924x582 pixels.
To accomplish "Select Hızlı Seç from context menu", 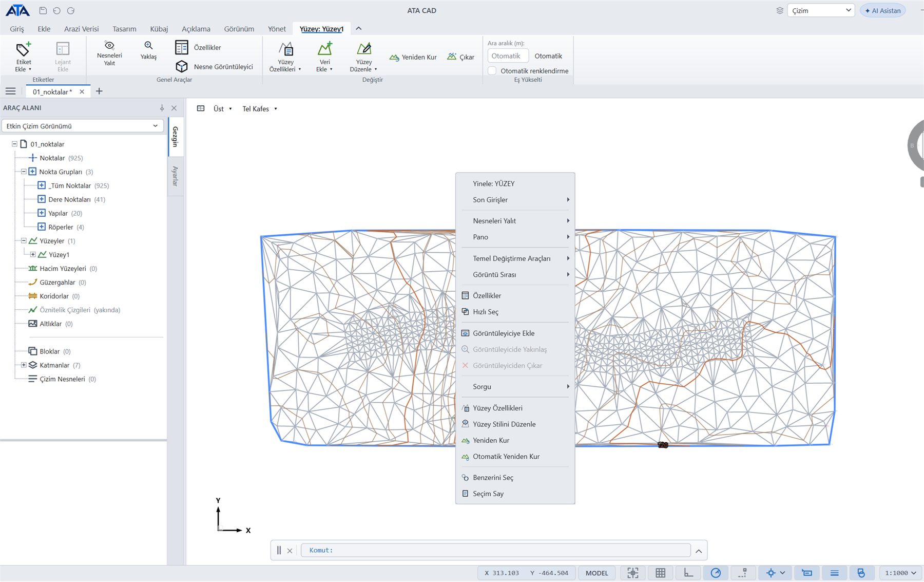I will tap(515, 312).
